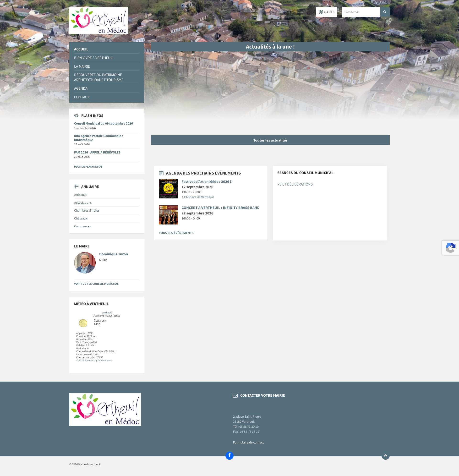Image resolution: width=459 pixels, height=476 pixels.
Task: Click the Facebook icon in footer
Action: pos(229,455)
